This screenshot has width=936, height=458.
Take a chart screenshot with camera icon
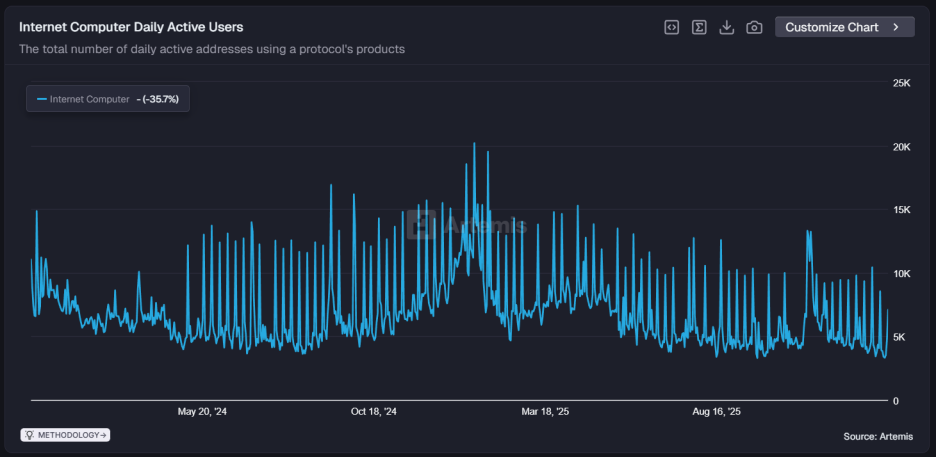[755, 27]
